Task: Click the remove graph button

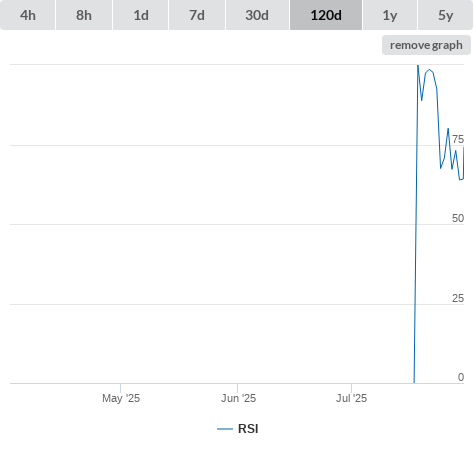Action: coord(426,45)
